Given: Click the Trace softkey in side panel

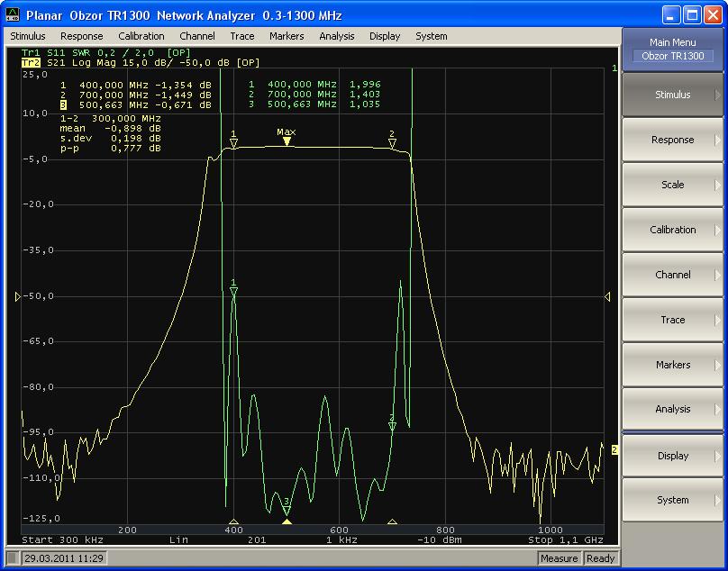Looking at the screenshot, I should click(673, 320).
